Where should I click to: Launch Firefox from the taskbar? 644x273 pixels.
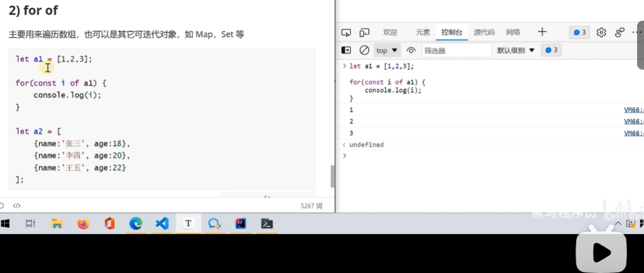click(83, 223)
